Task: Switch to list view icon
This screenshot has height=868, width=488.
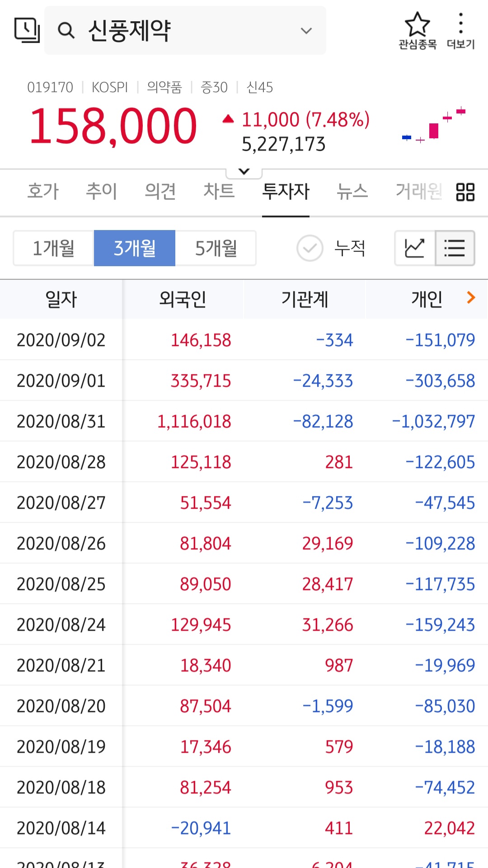Action: 455,248
